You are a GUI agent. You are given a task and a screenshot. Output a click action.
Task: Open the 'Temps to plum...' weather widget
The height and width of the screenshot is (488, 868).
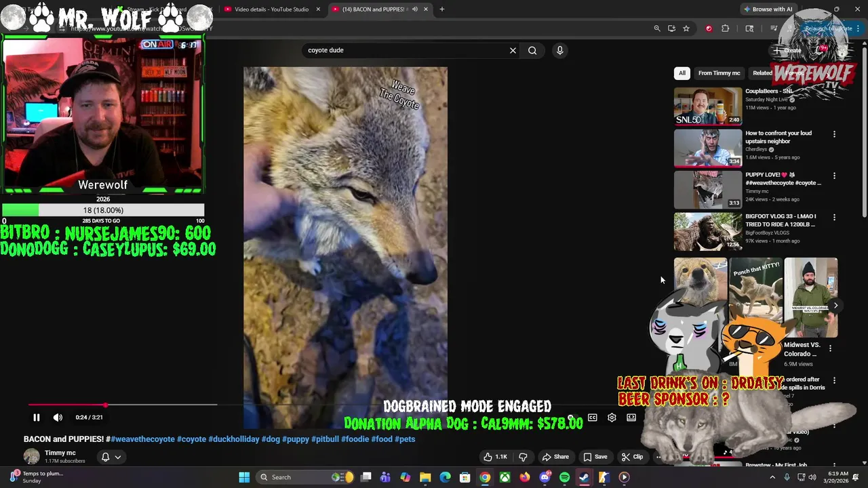(38, 477)
